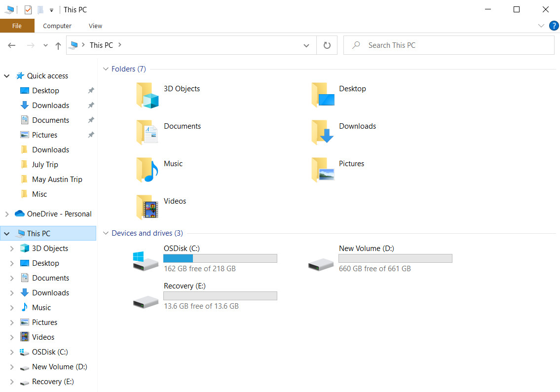Screen dimensions: 560x392
Task: Open the Computer ribbon tab
Action: (x=57, y=26)
